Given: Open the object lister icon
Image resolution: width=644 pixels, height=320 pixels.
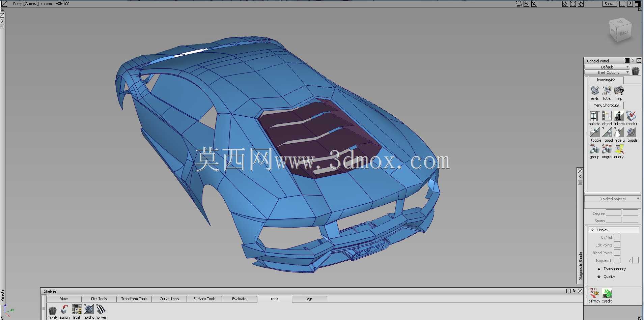Looking at the screenshot, I should click(x=607, y=116).
